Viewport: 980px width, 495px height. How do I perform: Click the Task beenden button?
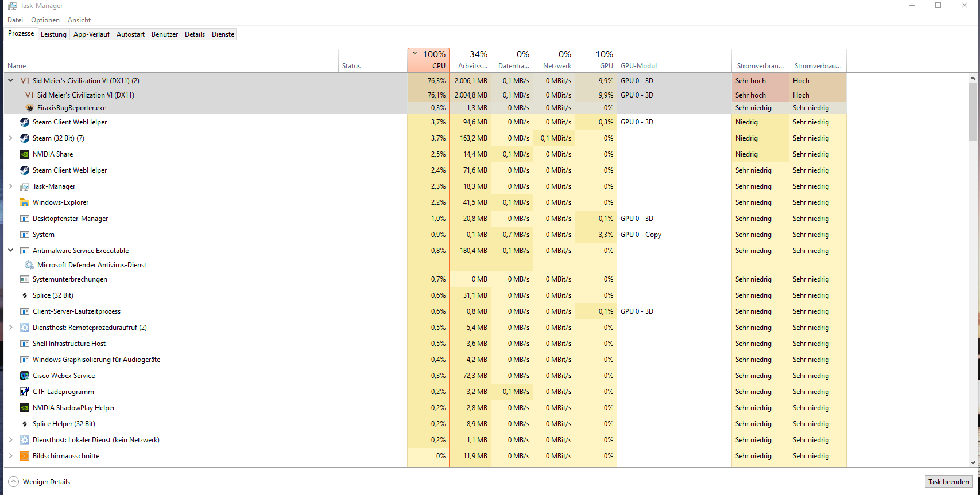pyautogui.click(x=948, y=482)
